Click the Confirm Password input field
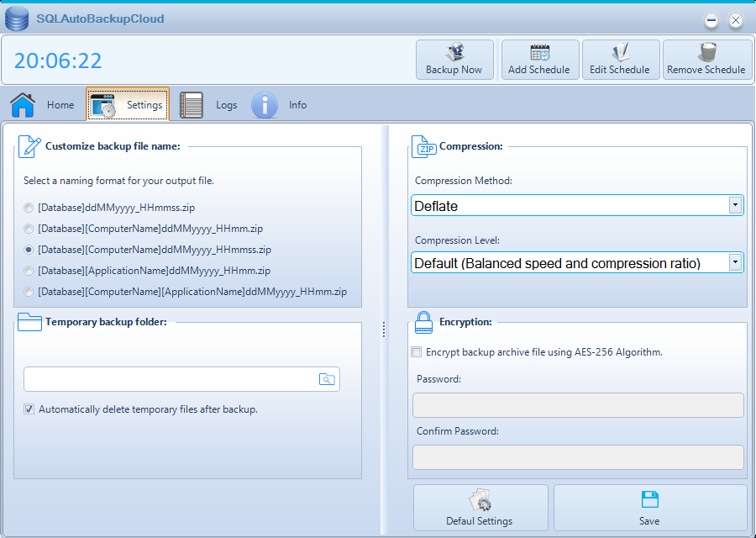The image size is (756, 538). 578,457
